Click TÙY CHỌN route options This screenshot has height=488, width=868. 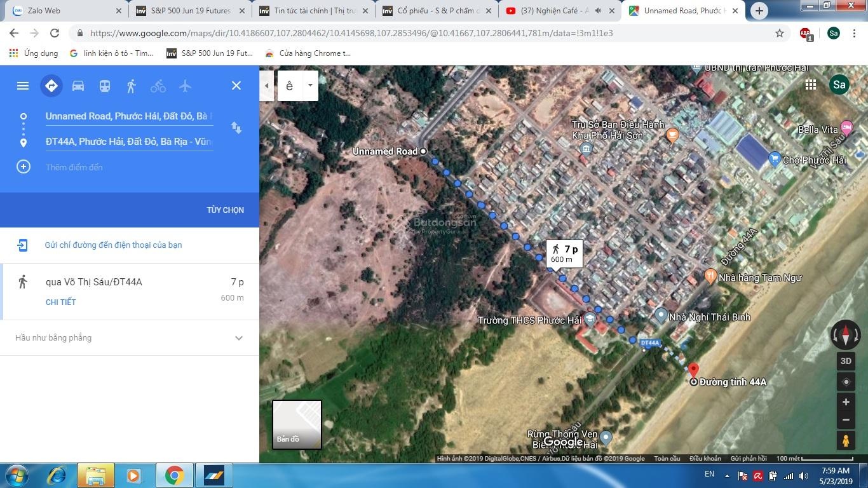225,210
